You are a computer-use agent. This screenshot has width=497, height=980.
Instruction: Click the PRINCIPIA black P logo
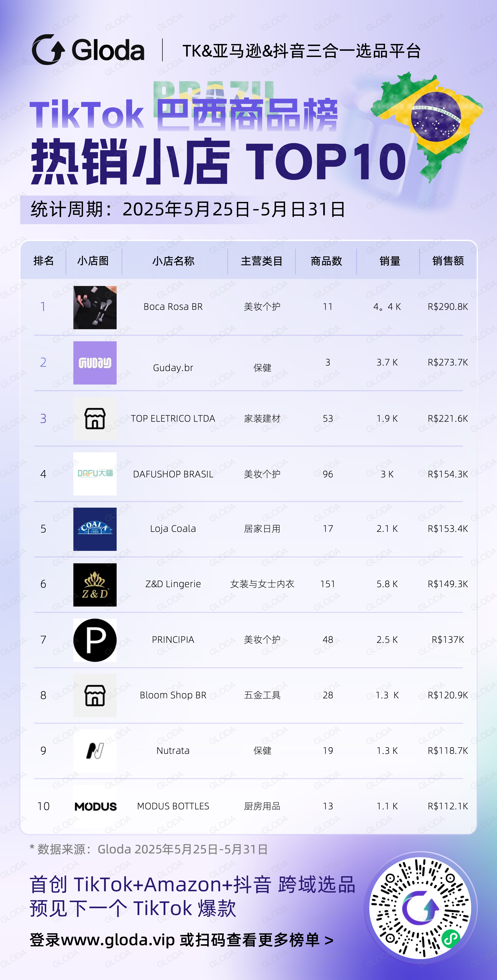[95, 640]
